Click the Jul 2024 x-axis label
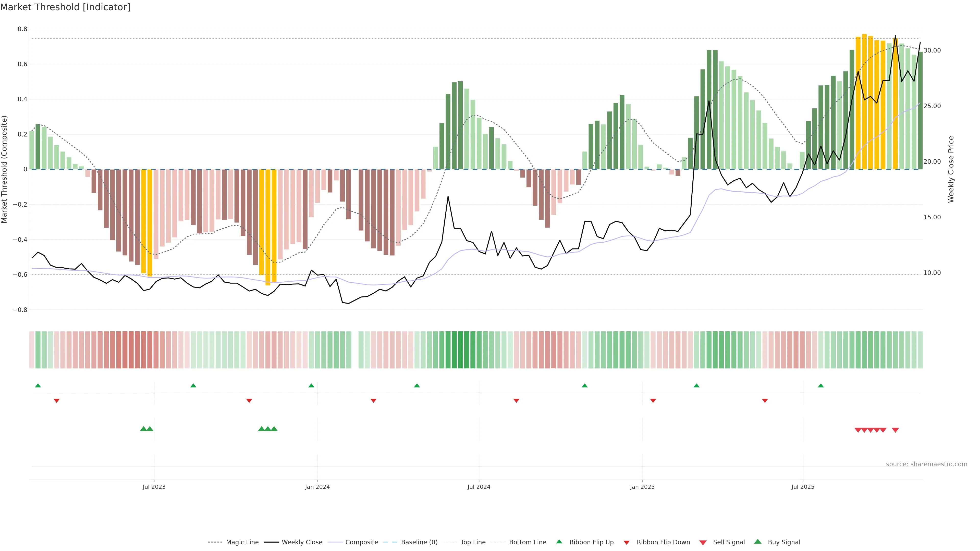This screenshot has height=551, width=980. [x=479, y=487]
